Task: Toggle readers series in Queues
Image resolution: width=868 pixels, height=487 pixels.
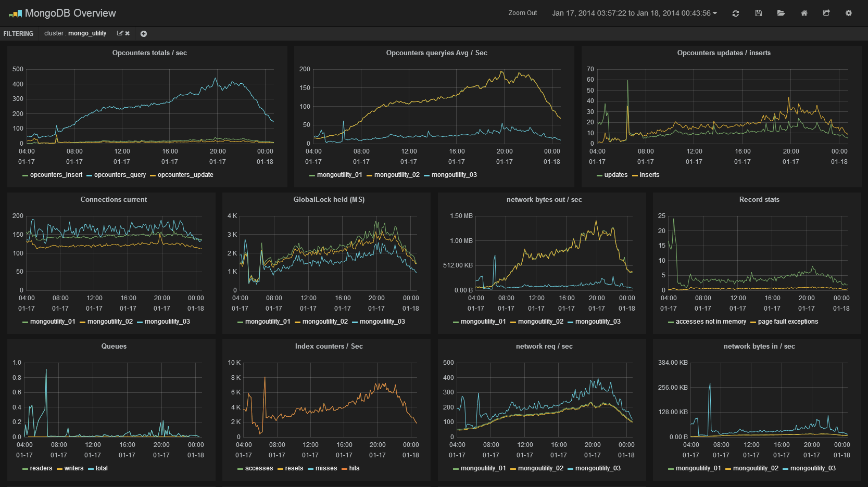Action: [41, 468]
